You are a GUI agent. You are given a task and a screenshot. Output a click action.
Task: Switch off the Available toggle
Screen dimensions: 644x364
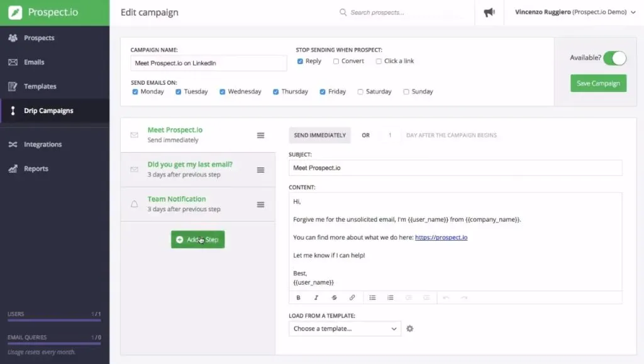pyautogui.click(x=615, y=58)
